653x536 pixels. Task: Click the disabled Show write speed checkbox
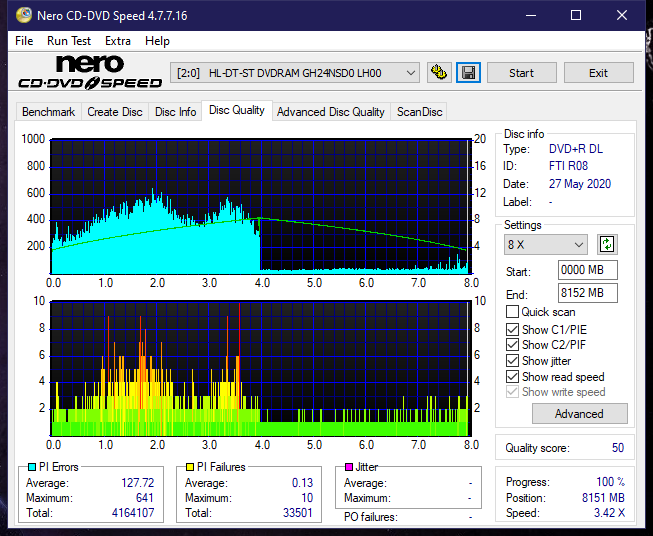tap(512, 392)
